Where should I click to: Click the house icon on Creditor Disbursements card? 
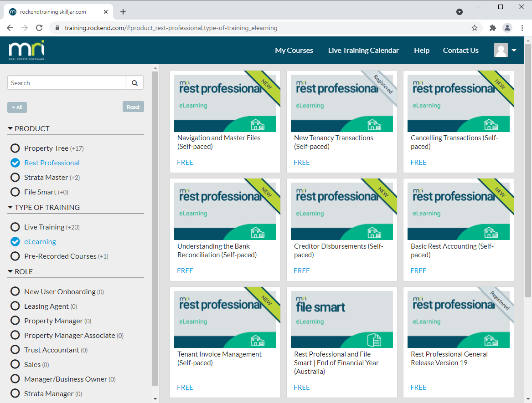pyautogui.click(x=374, y=233)
